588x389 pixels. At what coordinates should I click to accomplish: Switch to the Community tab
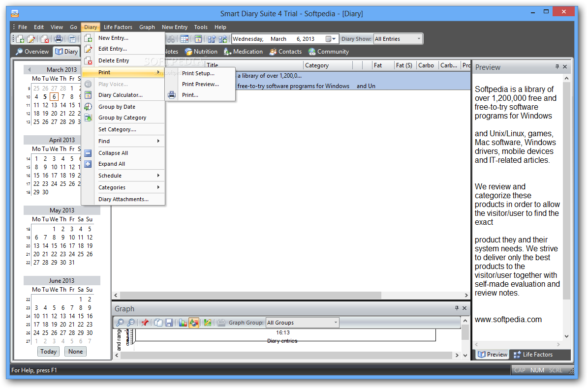329,52
